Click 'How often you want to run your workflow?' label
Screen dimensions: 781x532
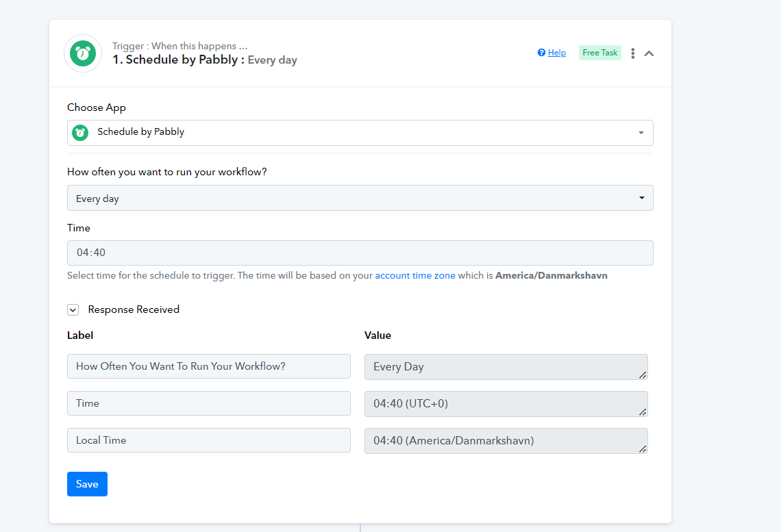coord(167,172)
